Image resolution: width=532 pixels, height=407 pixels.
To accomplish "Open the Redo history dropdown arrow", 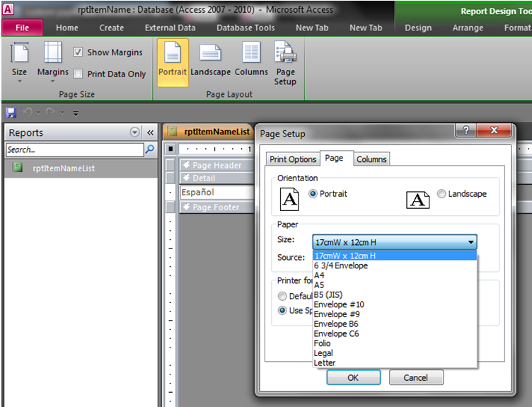I will pos(62,113).
